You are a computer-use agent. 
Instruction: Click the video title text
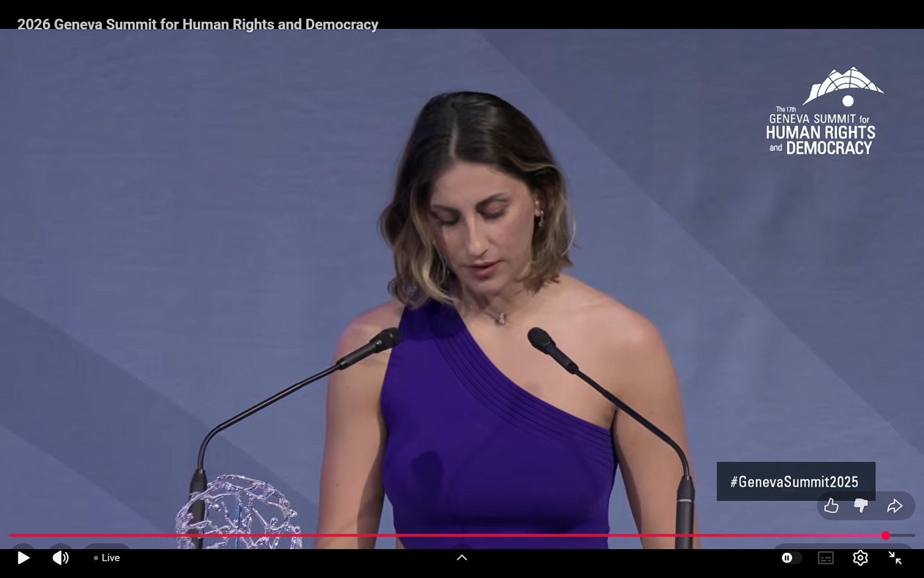(197, 24)
